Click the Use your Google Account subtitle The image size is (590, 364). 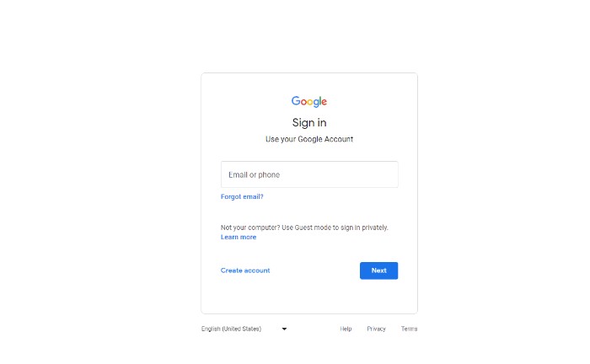309,139
